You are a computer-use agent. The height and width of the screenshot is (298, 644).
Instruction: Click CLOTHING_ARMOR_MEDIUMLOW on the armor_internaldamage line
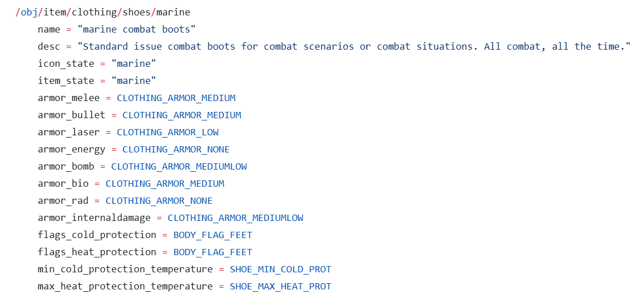(x=235, y=218)
